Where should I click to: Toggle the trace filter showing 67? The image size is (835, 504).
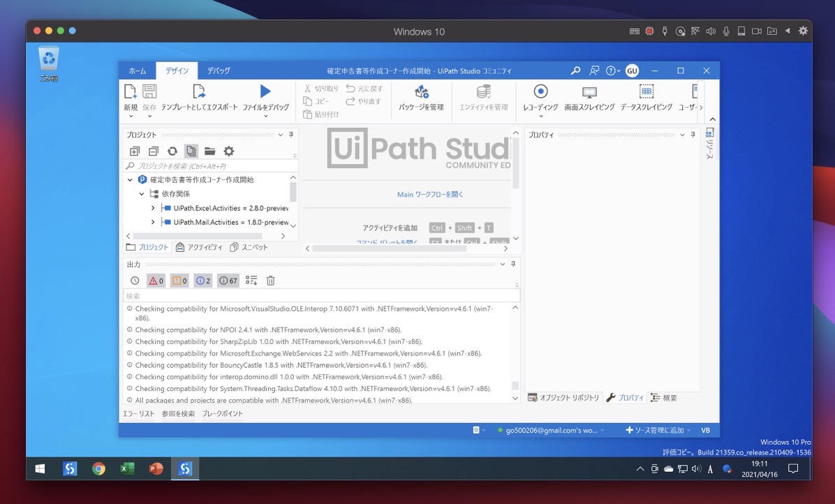[228, 281]
